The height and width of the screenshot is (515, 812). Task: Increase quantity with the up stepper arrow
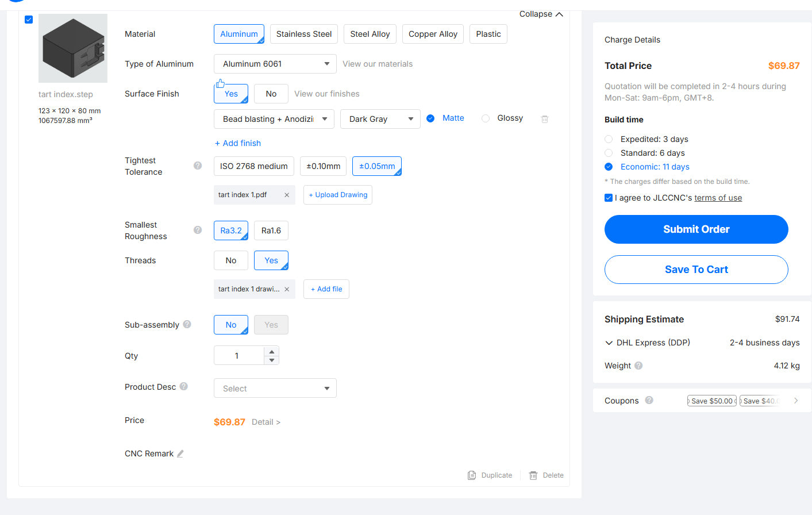point(272,351)
